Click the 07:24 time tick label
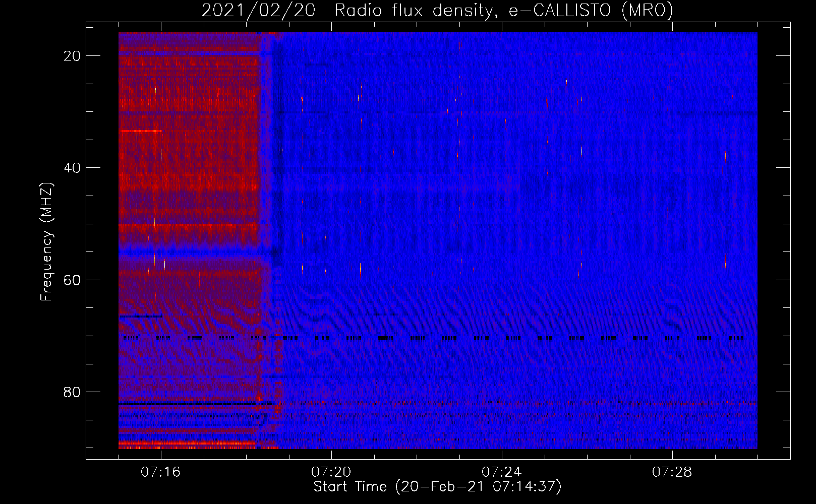The width and height of the screenshot is (816, 504). pos(502,472)
